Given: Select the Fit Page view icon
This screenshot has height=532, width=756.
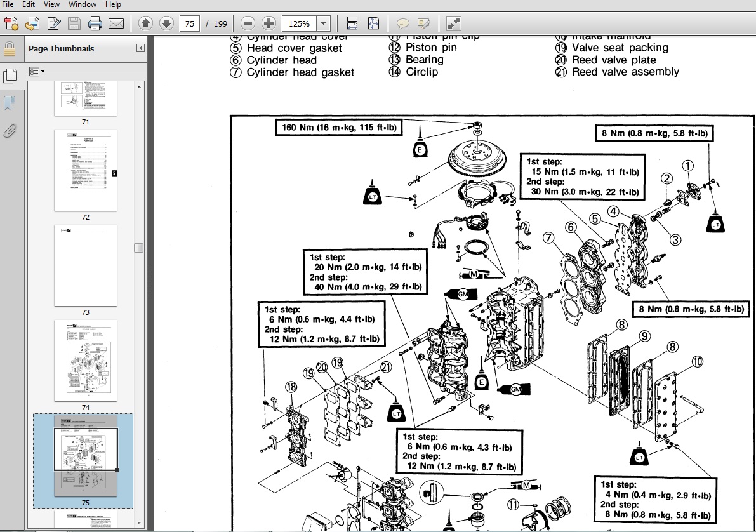Looking at the screenshot, I should tap(372, 23).
